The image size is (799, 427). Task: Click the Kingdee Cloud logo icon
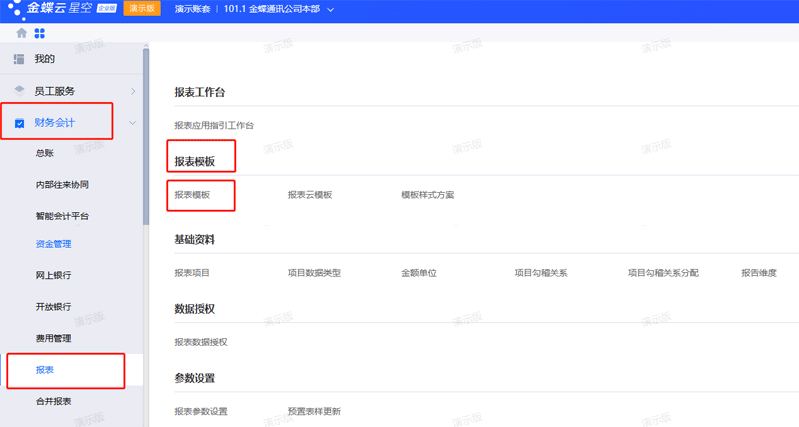15,9
